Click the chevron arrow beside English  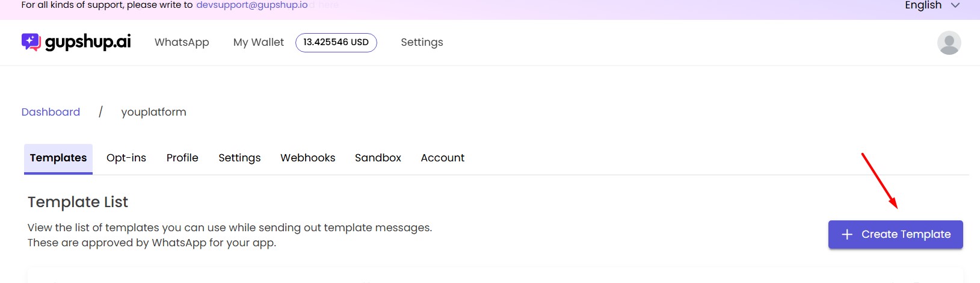(955, 5)
